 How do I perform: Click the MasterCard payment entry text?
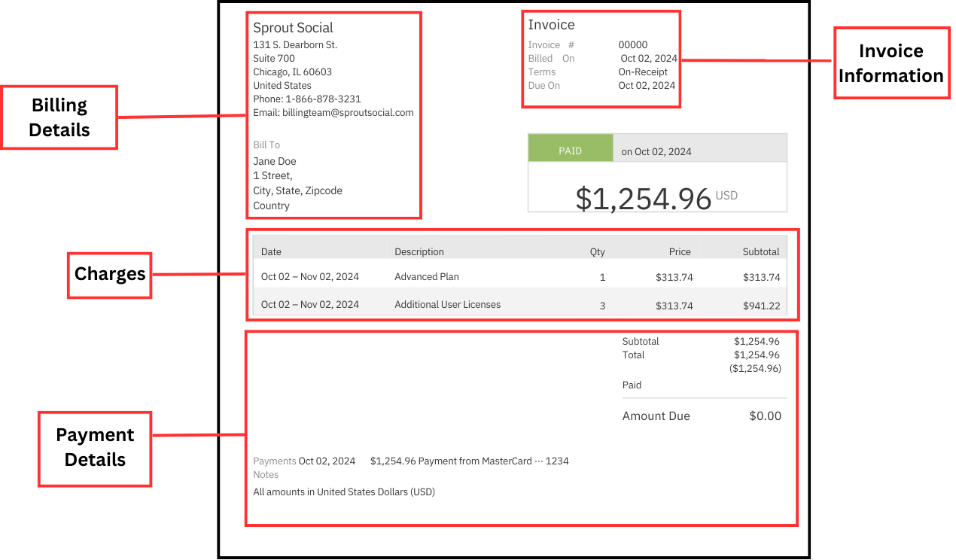[469, 461]
